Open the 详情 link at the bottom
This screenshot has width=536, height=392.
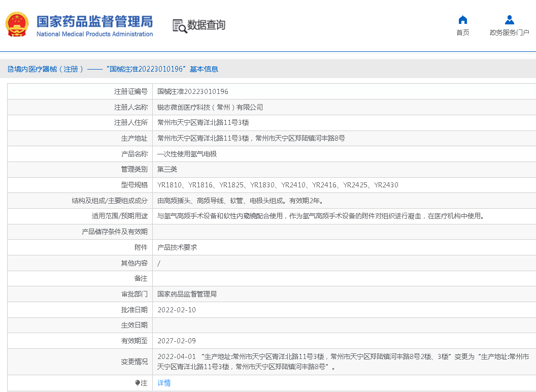(x=164, y=383)
